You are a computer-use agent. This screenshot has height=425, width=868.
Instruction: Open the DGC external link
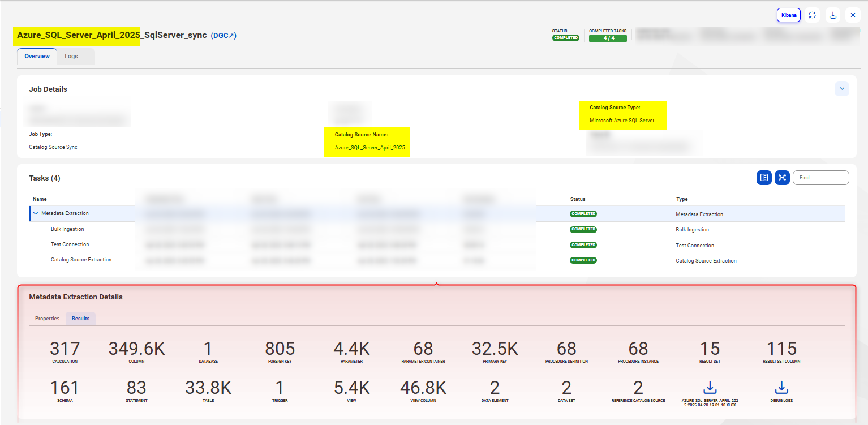click(x=224, y=36)
